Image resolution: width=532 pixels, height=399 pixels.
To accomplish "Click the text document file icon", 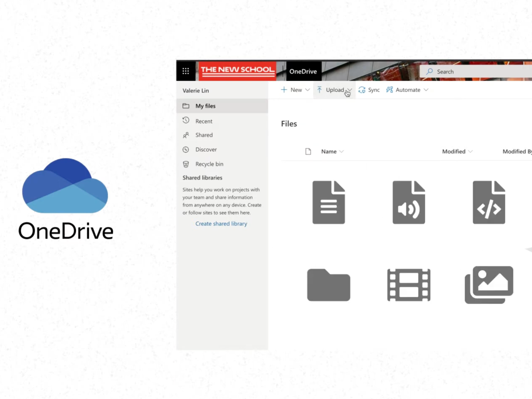I will [x=329, y=202].
